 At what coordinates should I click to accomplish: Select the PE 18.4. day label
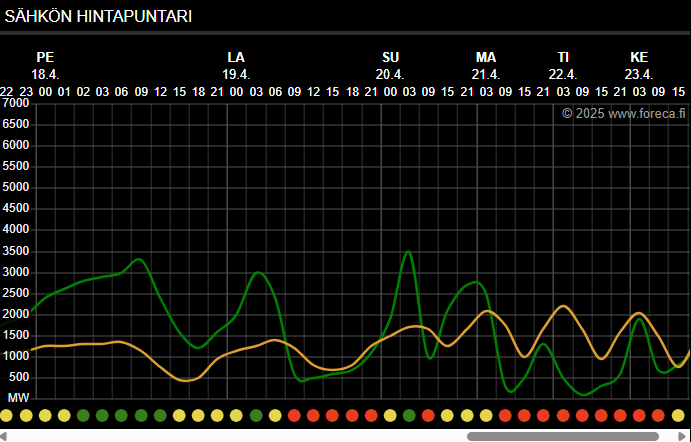(x=45, y=66)
